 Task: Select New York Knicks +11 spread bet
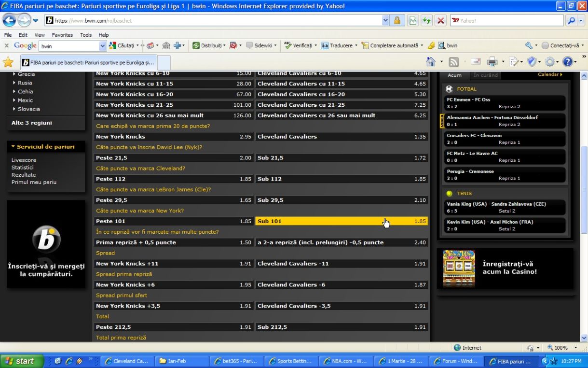click(173, 264)
